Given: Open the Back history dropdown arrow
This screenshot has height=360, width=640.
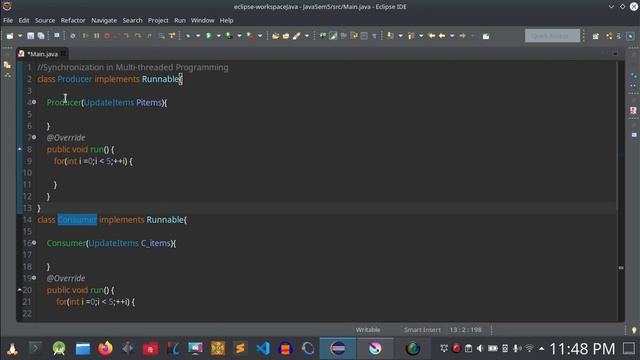Looking at the screenshot, I should pos(452,36).
